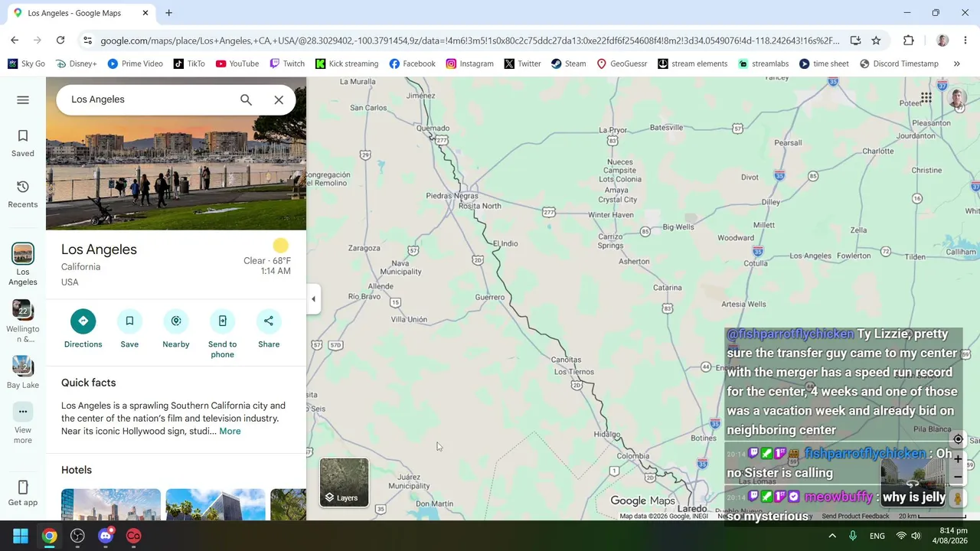The image size is (980, 551).
Task: Open the YouTube bookmark
Action: coord(237,64)
